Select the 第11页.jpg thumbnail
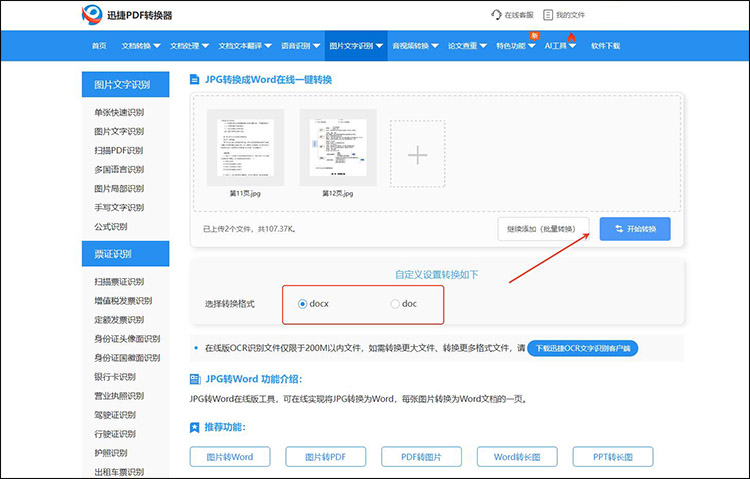This screenshot has width=750, height=479. 245,147
